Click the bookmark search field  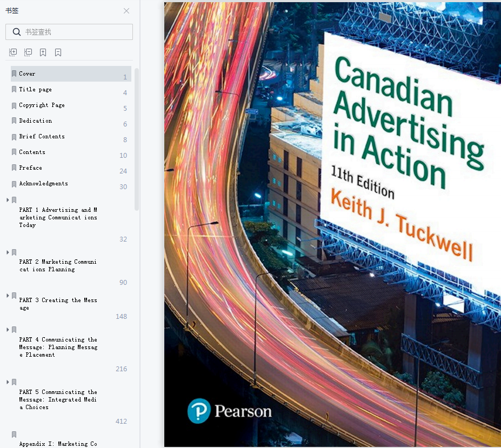[x=69, y=32]
